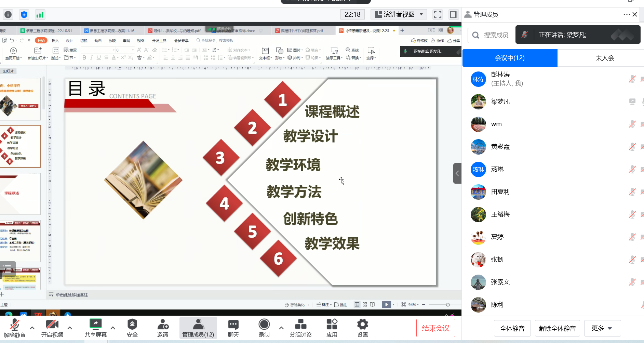The width and height of the screenshot is (644, 343).
Task: Open the security shield menu
Action: pos(132,328)
